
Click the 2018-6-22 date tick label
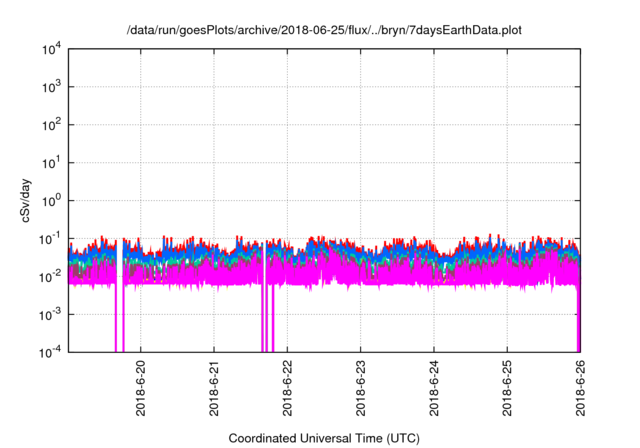tap(287, 388)
